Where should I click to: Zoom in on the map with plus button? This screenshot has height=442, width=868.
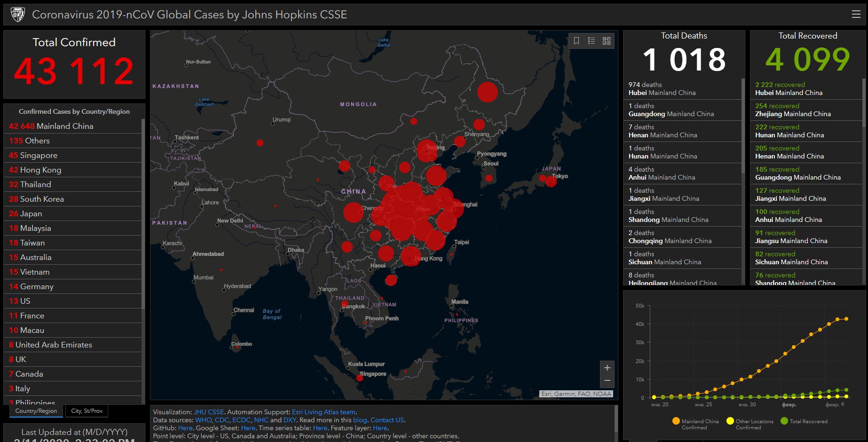pos(607,368)
